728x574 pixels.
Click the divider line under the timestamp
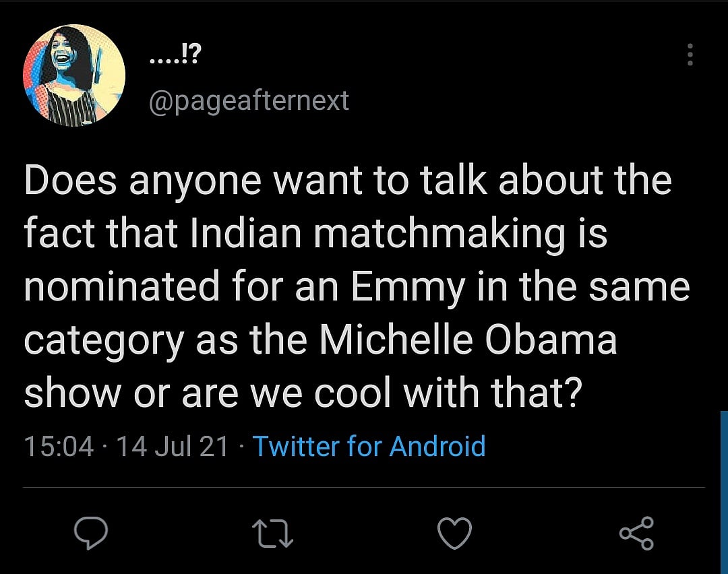(364, 486)
